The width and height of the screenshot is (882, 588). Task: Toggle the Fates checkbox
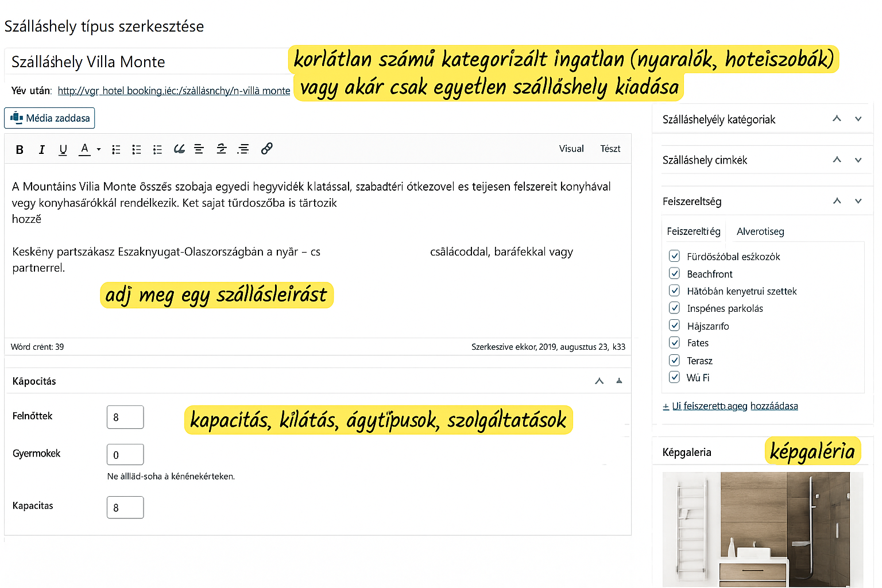click(675, 343)
